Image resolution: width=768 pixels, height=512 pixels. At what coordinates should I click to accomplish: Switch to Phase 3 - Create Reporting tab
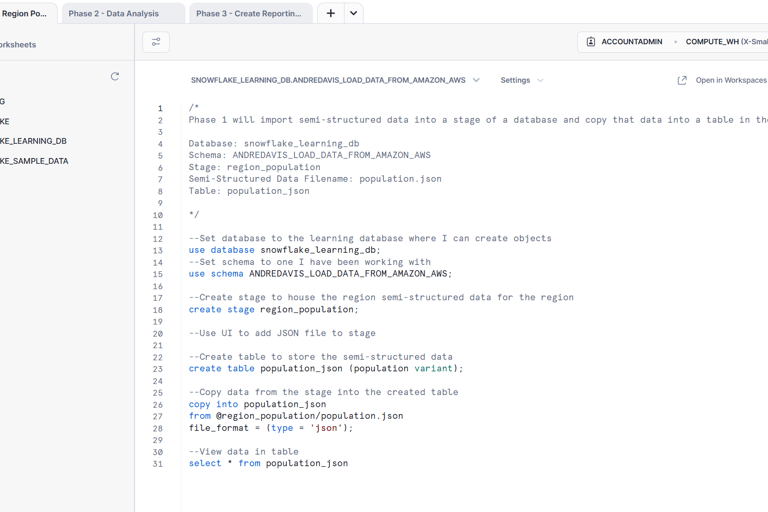[x=249, y=14]
